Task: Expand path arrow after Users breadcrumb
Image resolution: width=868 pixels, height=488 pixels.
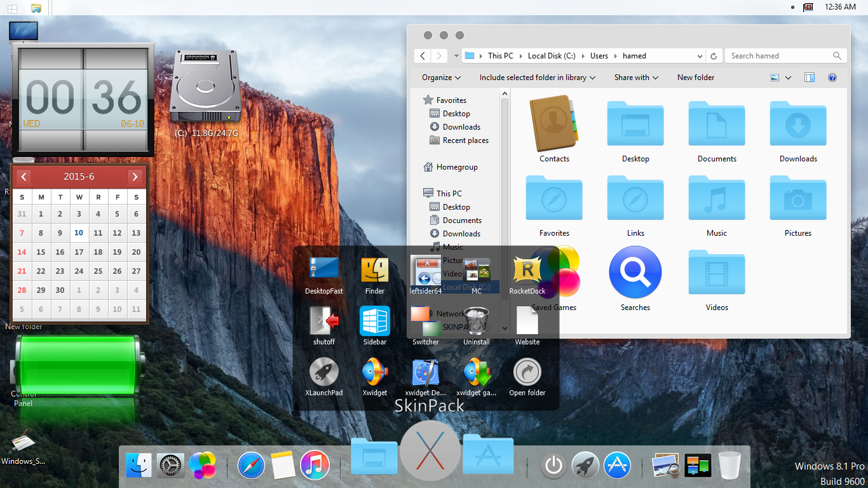Action: click(616, 56)
